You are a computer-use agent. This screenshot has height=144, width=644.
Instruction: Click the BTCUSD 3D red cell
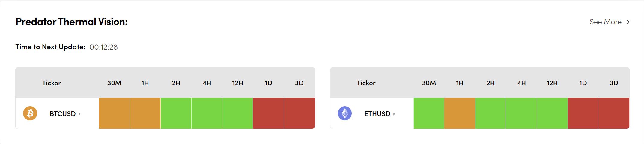click(299, 113)
